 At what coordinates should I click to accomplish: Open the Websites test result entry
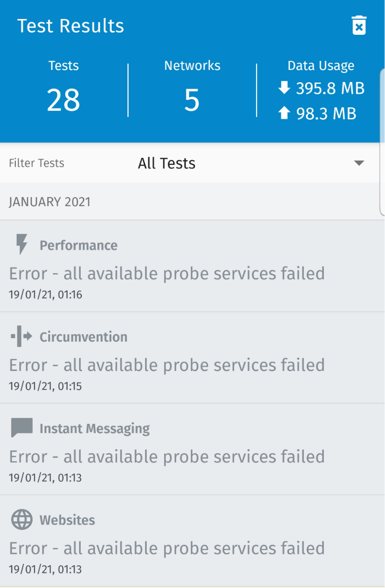click(x=192, y=548)
